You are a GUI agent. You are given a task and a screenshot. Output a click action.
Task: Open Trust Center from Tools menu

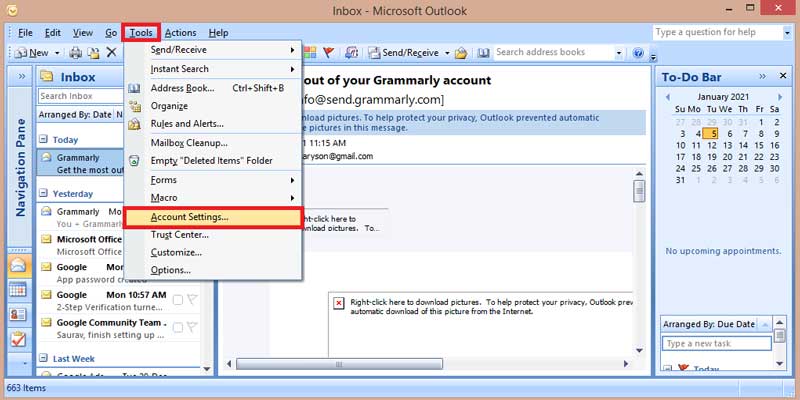213,235
